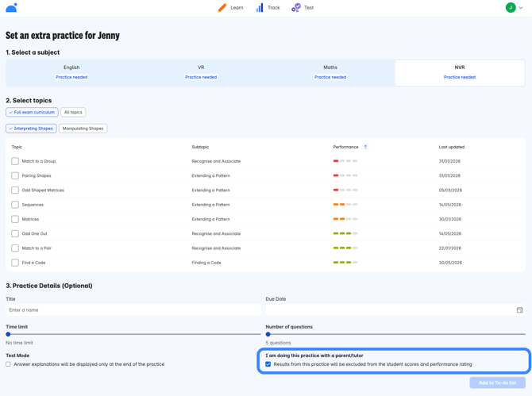Click the Test checkmark icon
532x396 pixels.
296,7
